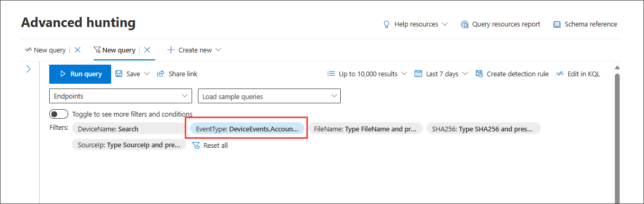This screenshot has width=644, height=204.
Task: Open the Load sample queries dropdown
Action: (269, 96)
